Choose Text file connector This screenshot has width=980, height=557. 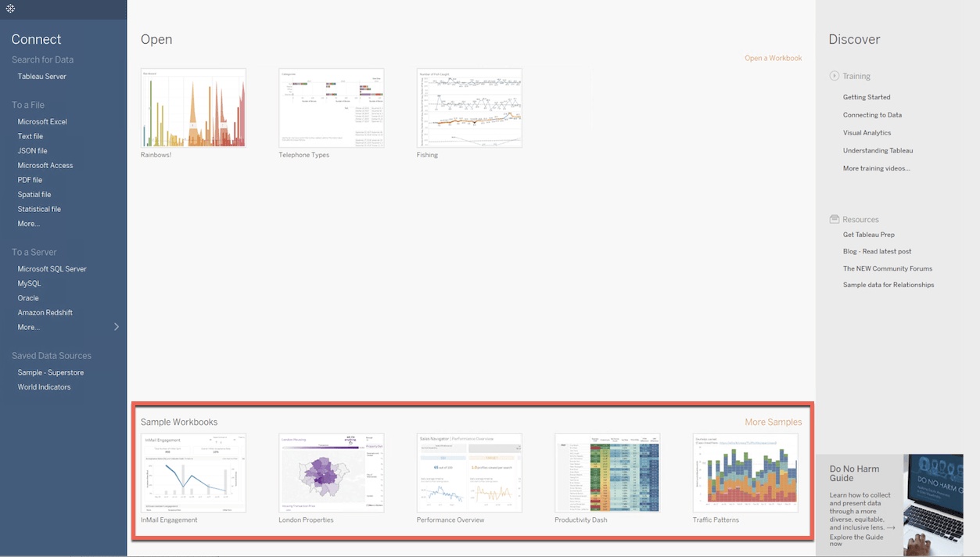(x=31, y=137)
